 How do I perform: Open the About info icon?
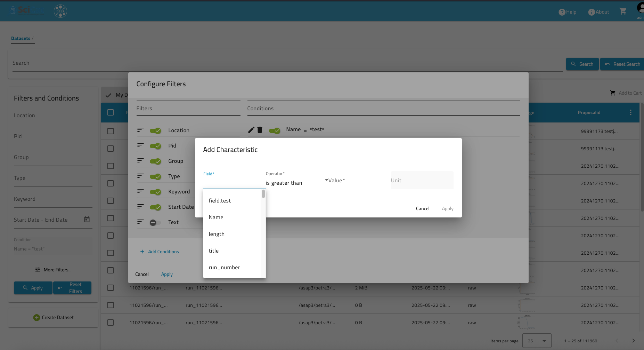tap(592, 12)
